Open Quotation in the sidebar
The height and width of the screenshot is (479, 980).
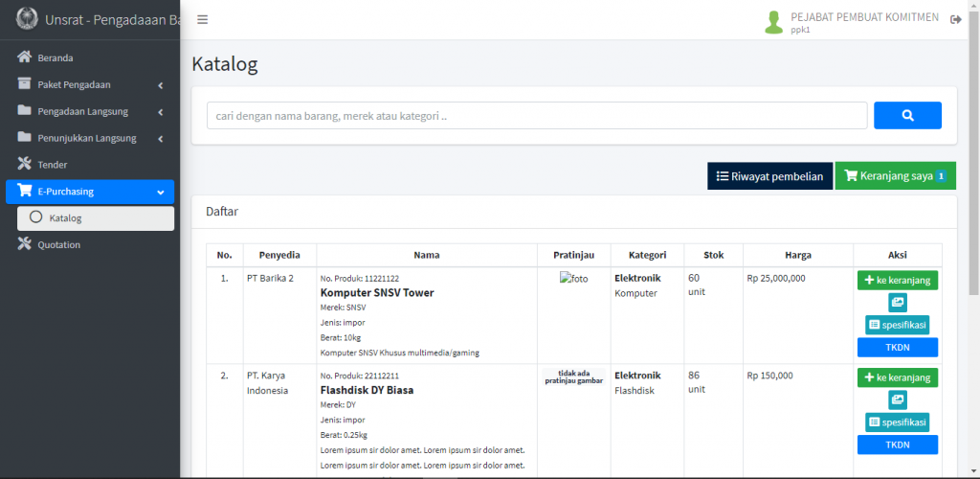pos(59,245)
